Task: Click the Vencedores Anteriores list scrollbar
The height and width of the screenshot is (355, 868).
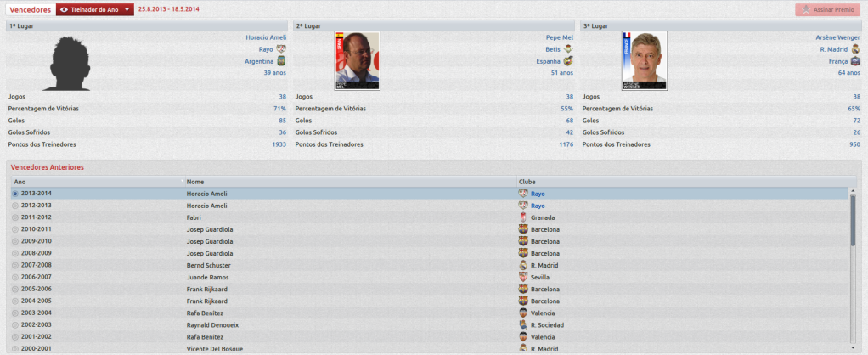Action: coord(853,219)
